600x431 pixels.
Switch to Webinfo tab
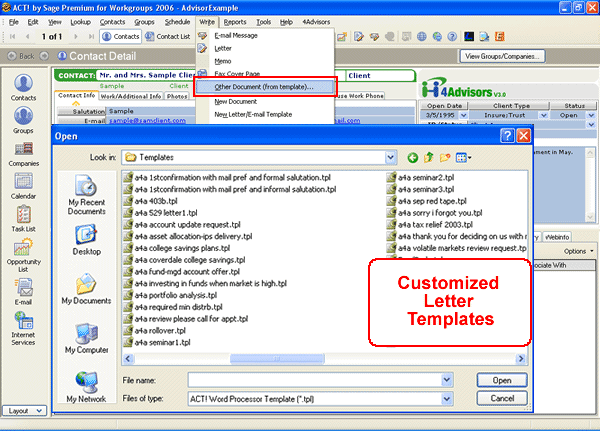557,237
